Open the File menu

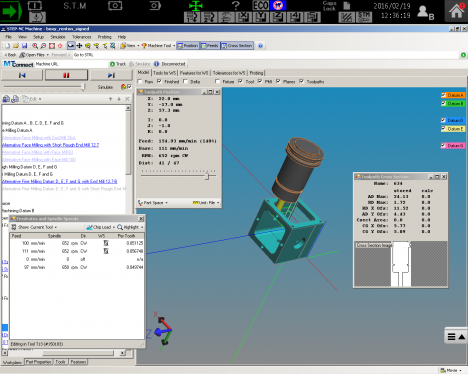tap(8, 37)
